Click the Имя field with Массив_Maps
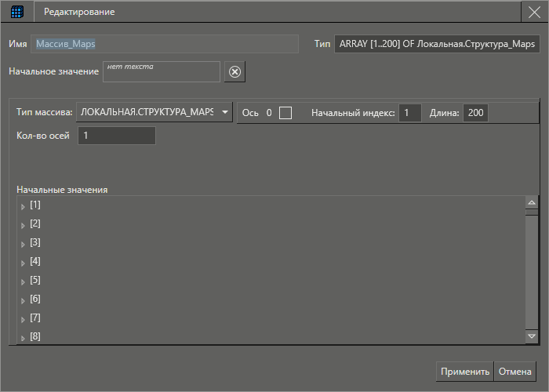 [165, 44]
